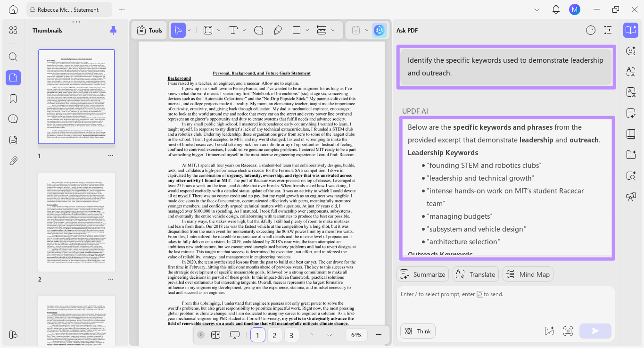
Task: Open the Ask PDF chat icon in right sidebar
Action: click(631, 30)
